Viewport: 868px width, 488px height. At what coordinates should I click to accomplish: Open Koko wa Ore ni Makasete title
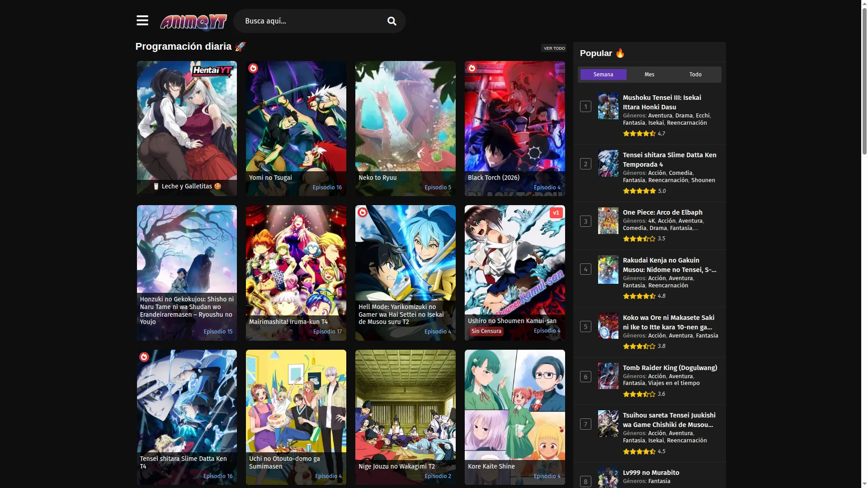[x=669, y=322]
